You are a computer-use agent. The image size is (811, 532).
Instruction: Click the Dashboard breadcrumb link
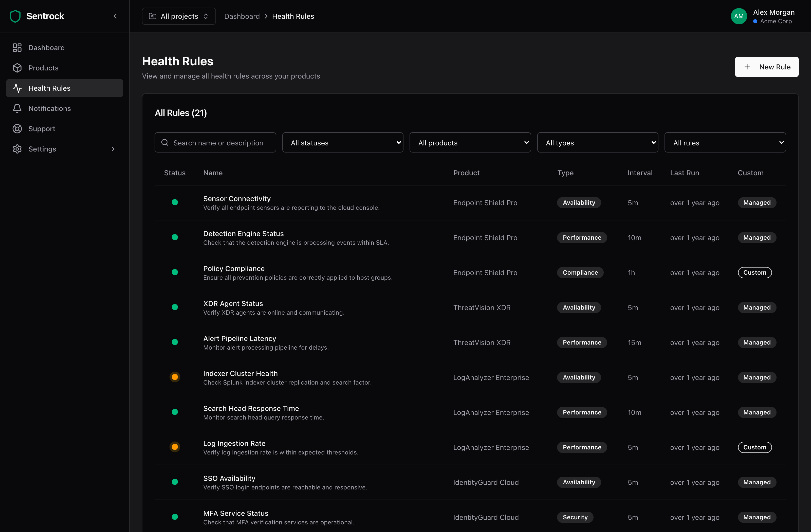click(x=242, y=16)
